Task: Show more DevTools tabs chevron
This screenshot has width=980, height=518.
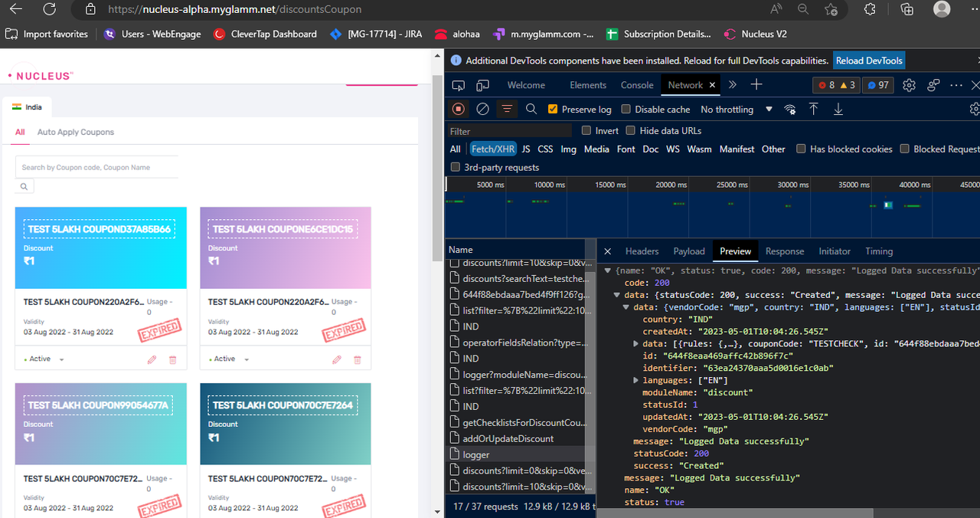Action: [733, 85]
